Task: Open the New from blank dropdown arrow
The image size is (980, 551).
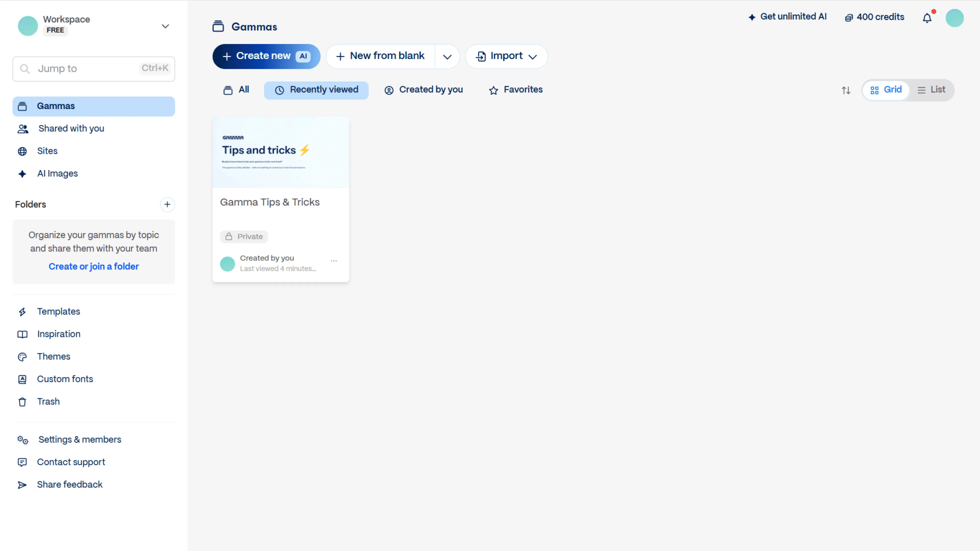Action: click(x=447, y=56)
